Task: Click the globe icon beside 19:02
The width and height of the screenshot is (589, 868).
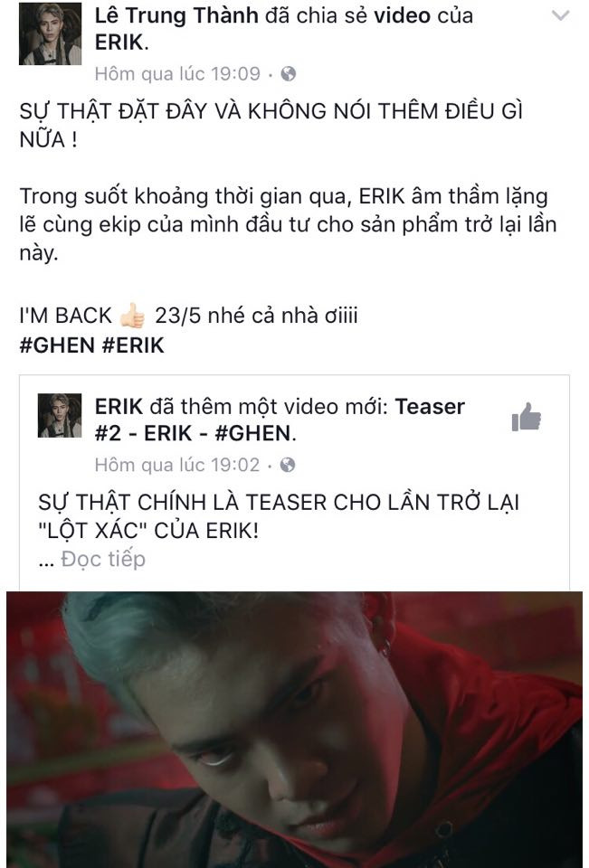Action: [x=288, y=465]
